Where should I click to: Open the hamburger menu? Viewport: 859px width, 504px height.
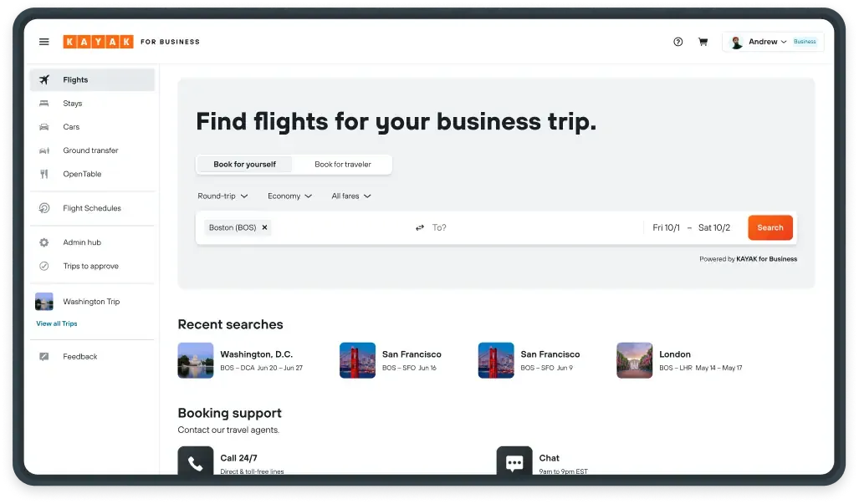pyautogui.click(x=44, y=42)
